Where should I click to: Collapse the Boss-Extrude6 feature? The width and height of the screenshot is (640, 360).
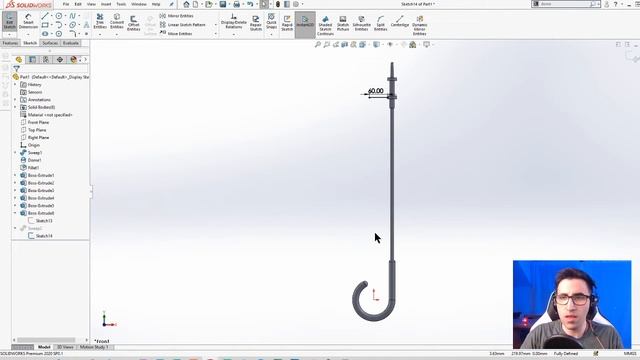pos(16,213)
